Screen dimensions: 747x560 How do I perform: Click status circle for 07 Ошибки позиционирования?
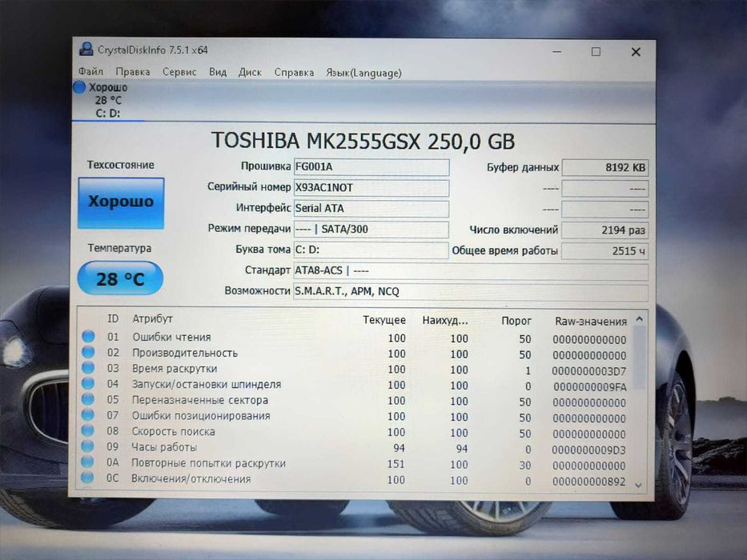pos(87,414)
